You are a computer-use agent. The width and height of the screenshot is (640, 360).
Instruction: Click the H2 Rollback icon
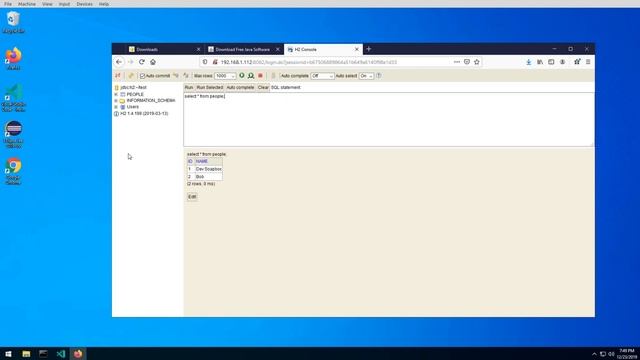[x=176, y=76]
